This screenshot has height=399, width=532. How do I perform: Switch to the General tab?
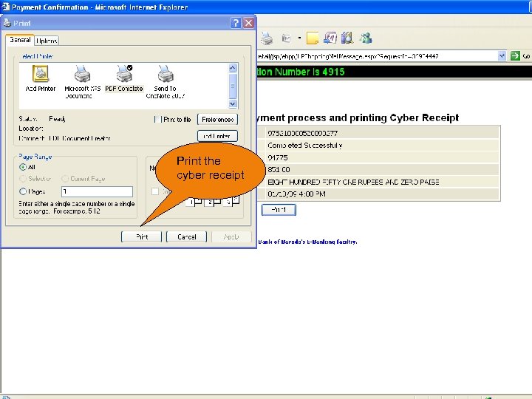tap(20, 40)
